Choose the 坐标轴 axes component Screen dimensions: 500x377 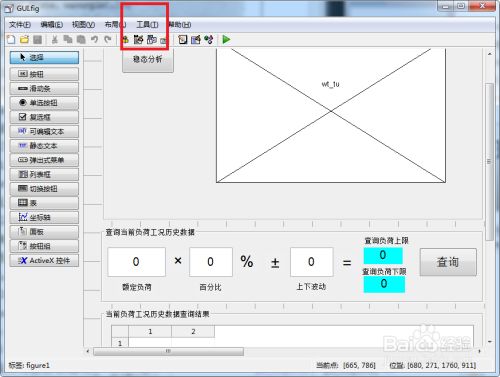point(44,217)
